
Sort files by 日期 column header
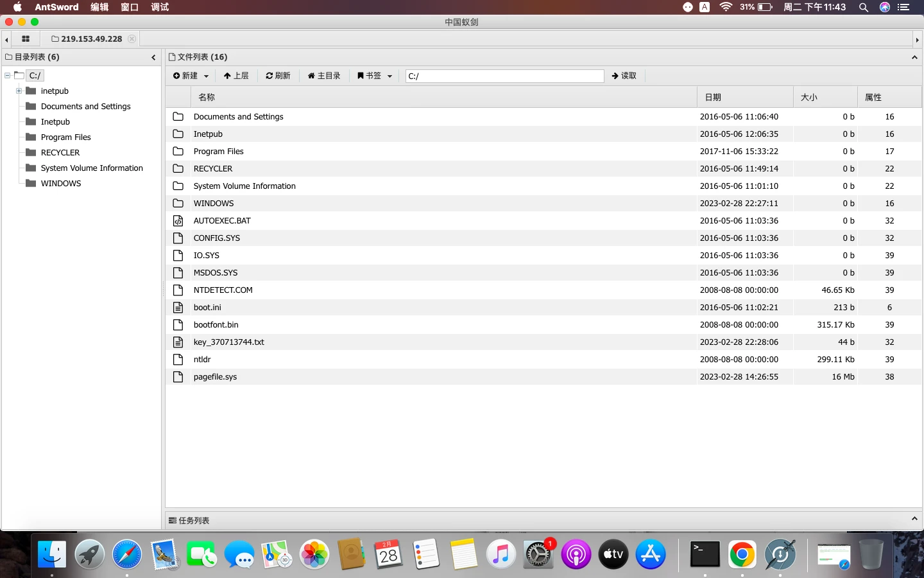(x=745, y=97)
